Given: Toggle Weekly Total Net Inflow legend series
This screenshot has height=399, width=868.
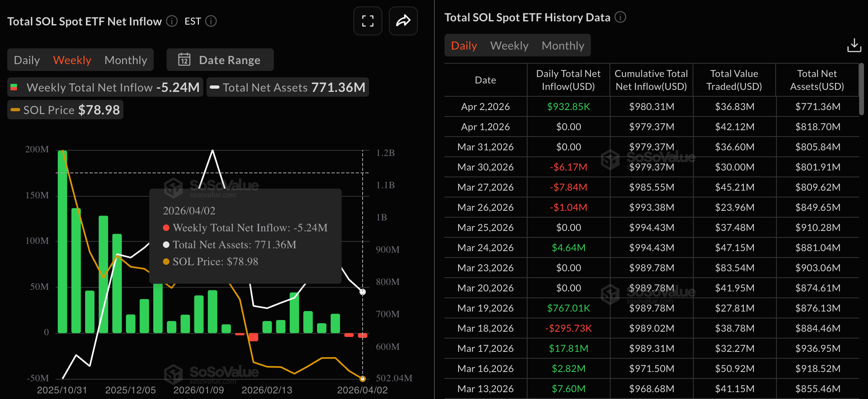Looking at the screenshot, I should pos(105,87).
